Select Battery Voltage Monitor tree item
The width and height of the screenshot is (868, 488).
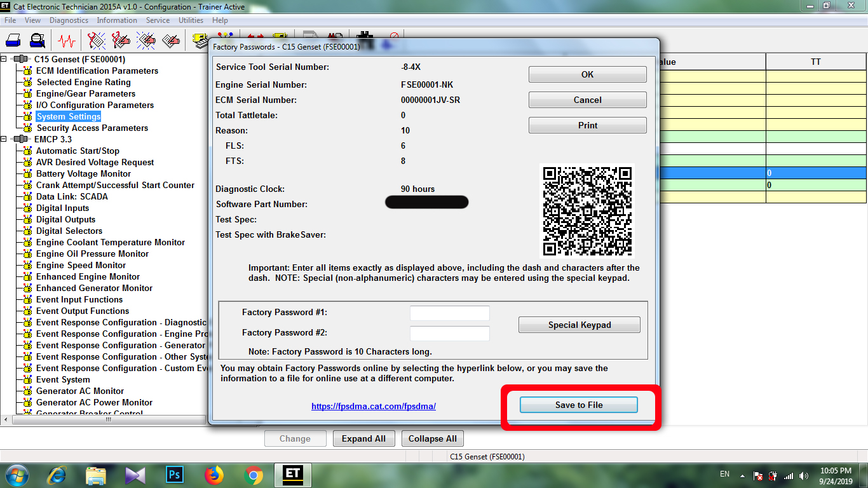tap(83, 173)
